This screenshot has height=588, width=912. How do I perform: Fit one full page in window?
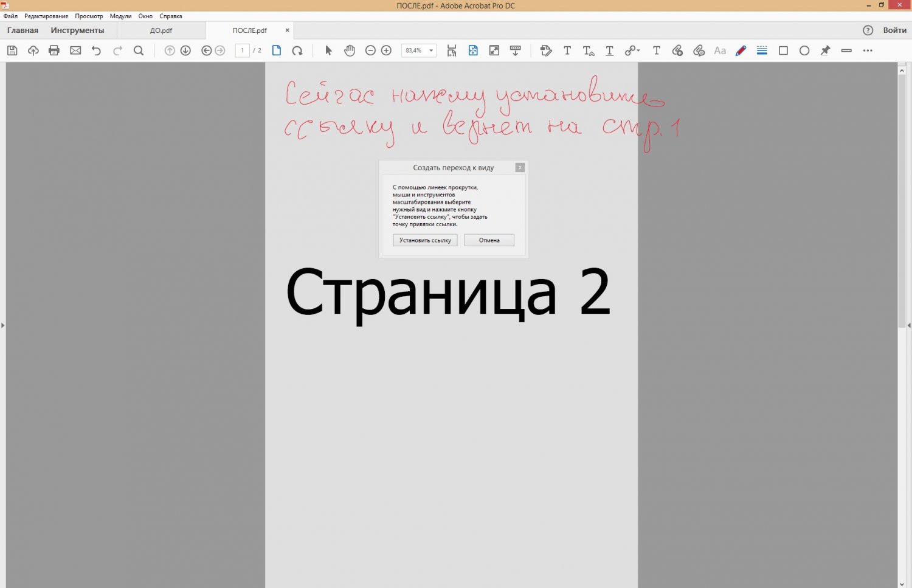(x=473, y=50)
